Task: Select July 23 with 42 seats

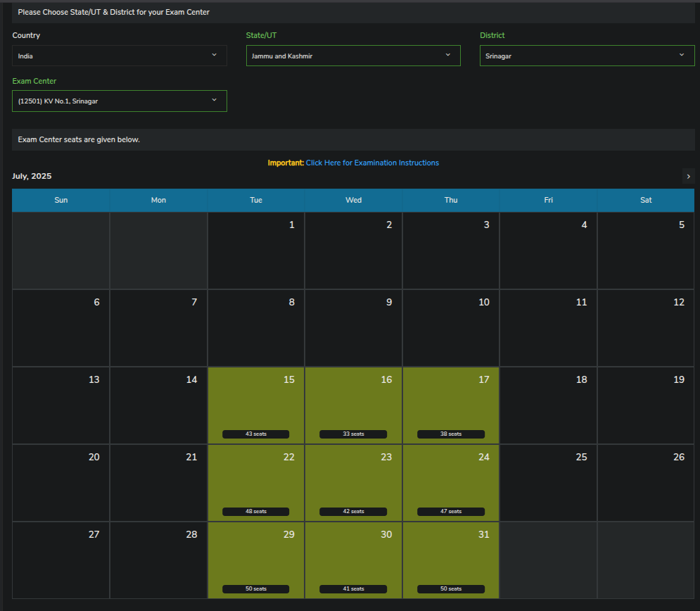Action: pos(353,483)
